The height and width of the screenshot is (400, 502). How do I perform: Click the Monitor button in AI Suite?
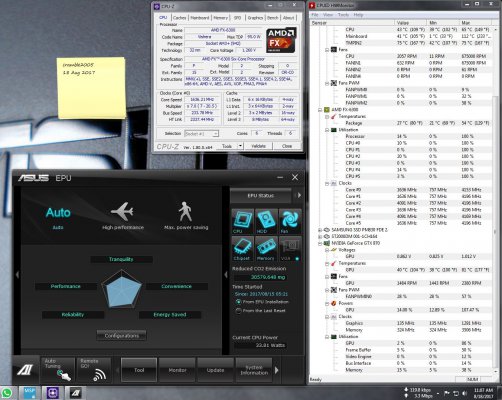[177, 370]
